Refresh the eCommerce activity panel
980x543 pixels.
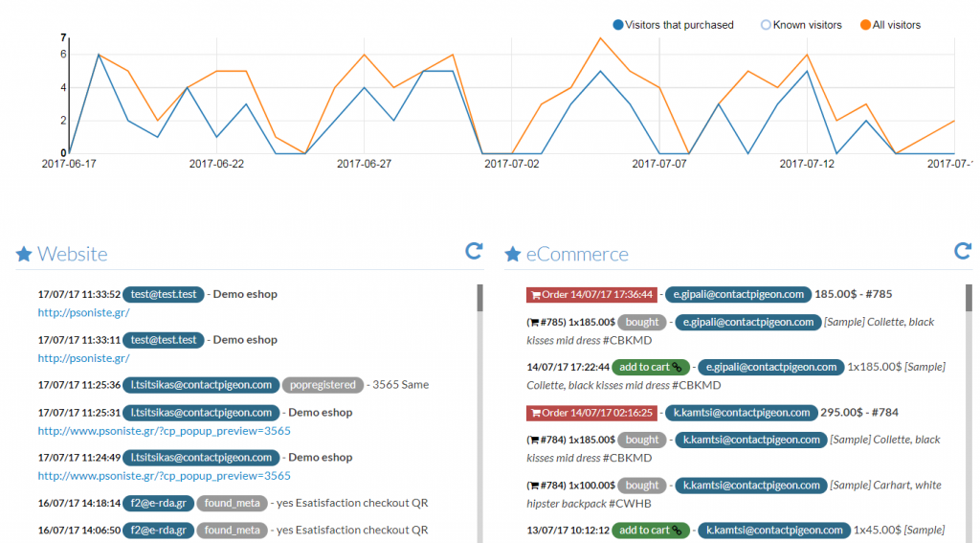963,251
